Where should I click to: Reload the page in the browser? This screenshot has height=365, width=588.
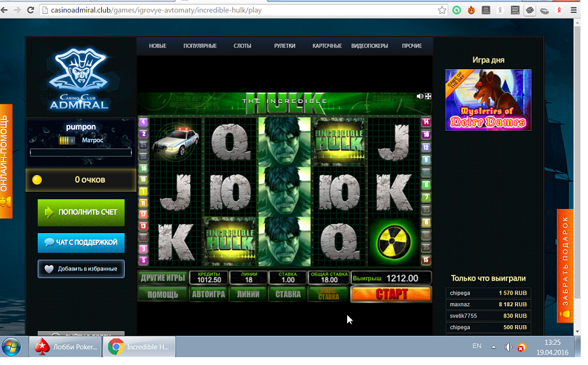[31, 10]
